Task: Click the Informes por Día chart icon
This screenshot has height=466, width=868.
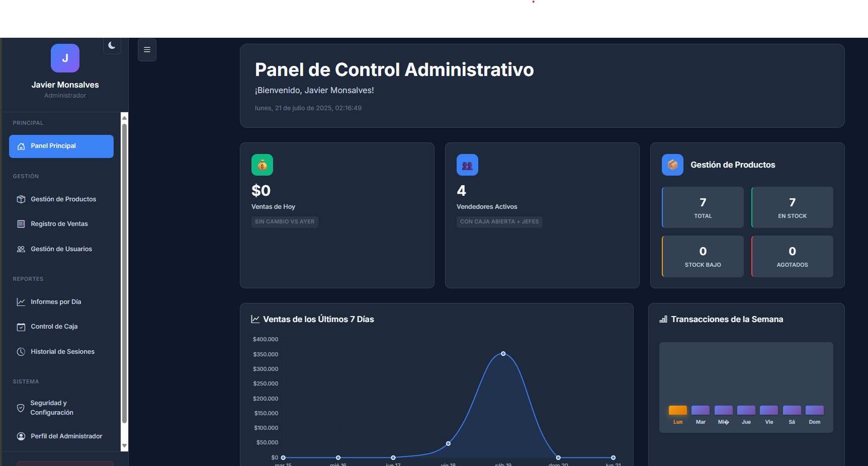Action: (21, 302)
